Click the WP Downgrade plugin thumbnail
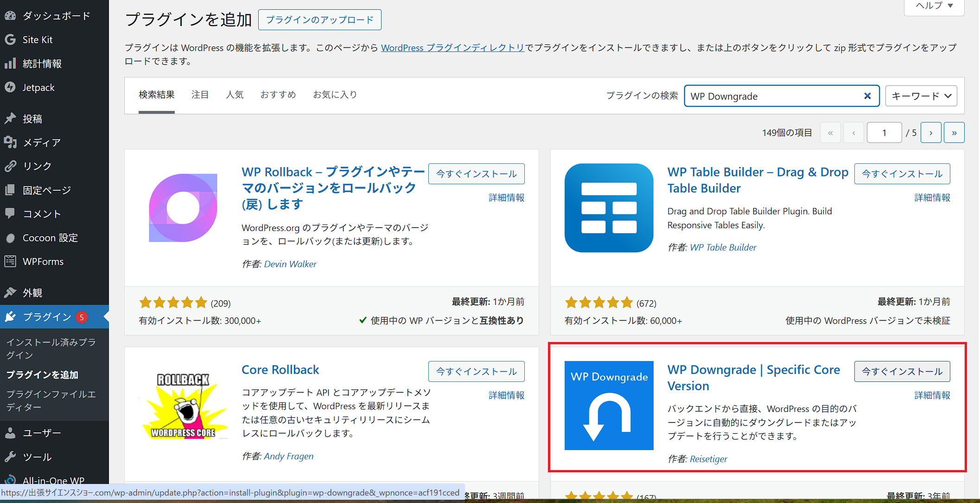The height and width of the screenshot is (503, 980). click(x=609, y=406)
